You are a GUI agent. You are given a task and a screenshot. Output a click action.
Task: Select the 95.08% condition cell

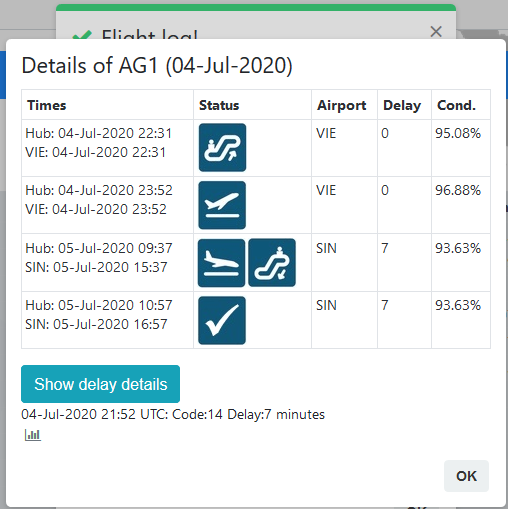point(461,148)
